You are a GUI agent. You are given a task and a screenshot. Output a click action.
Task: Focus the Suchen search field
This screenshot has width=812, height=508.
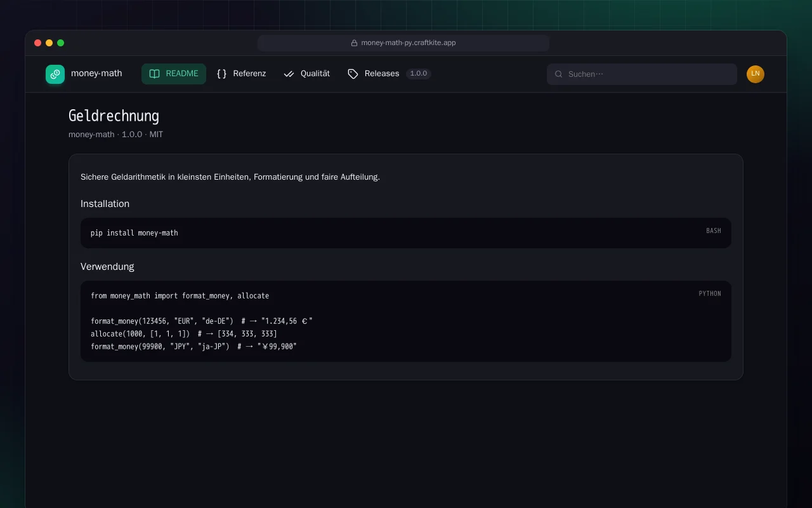pos(642,74)
